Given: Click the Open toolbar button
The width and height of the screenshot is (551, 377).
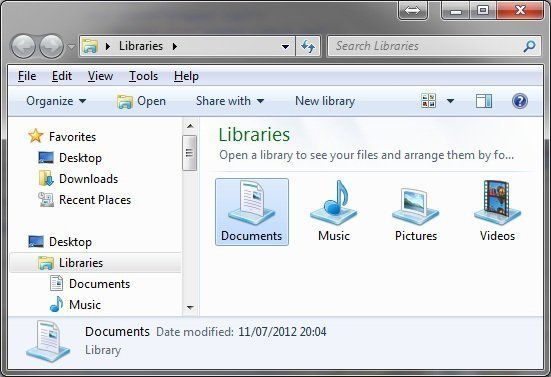Looking at the screenshot, I should 141,101.
